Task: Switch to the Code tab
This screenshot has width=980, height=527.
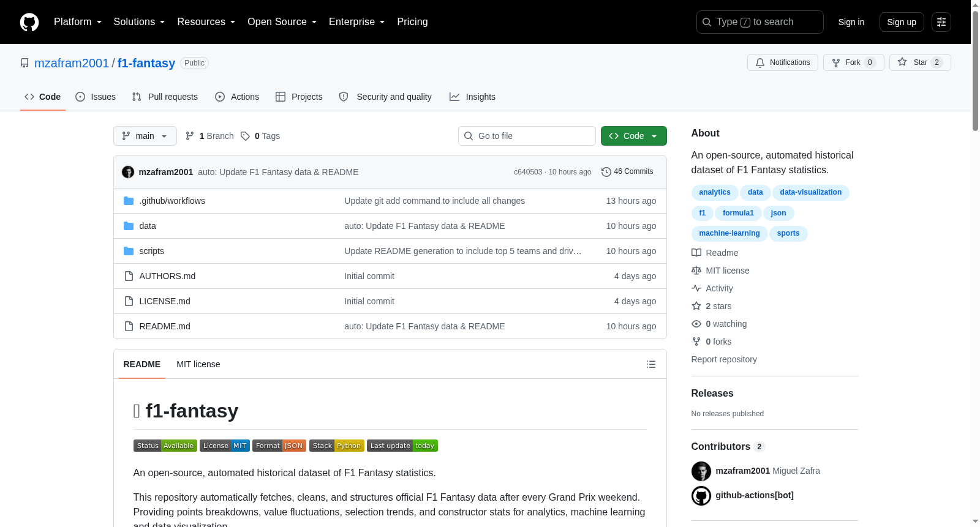Action: tap(43, 97)
